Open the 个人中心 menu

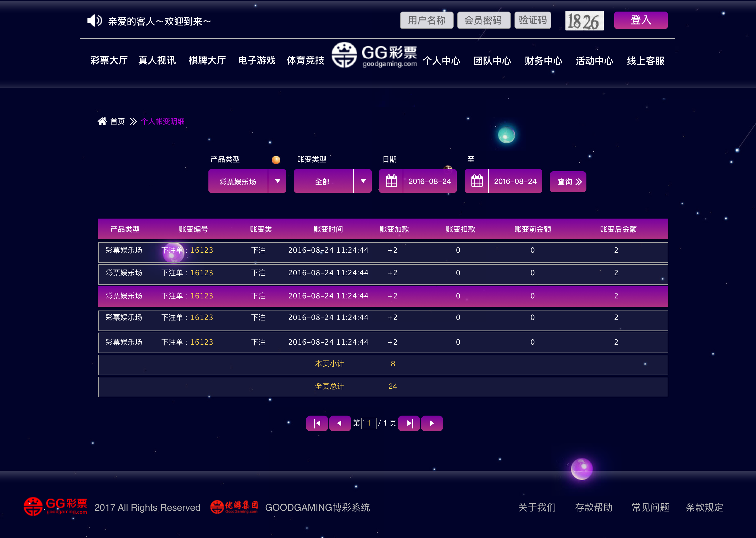tap(441, 61)
